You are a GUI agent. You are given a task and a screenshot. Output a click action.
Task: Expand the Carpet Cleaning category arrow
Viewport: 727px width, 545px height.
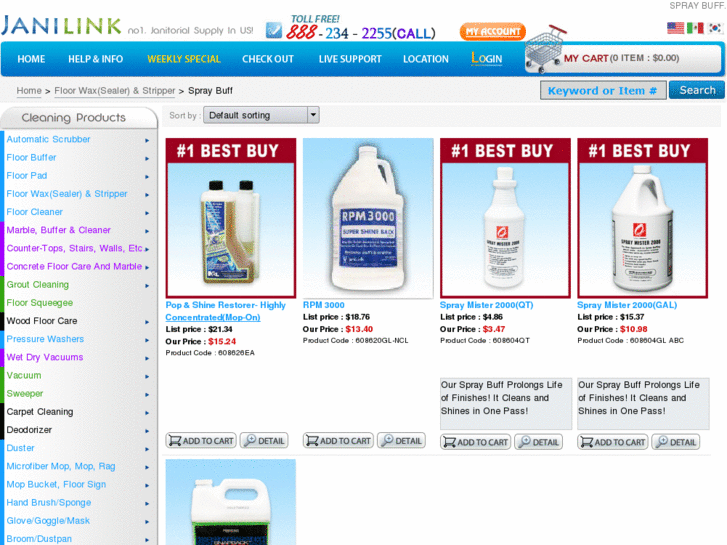[x=147, y=413]
